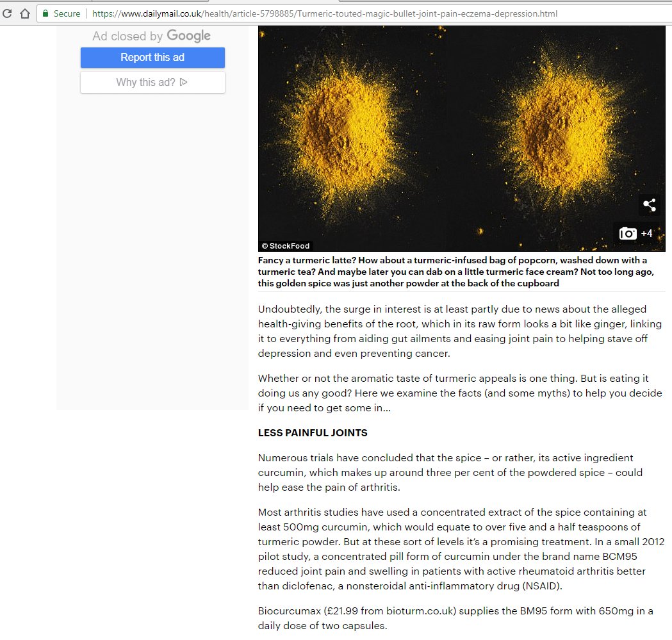Click the AdChoices triangle icon
The image size is (672, 640).
[x=183, y=82]
